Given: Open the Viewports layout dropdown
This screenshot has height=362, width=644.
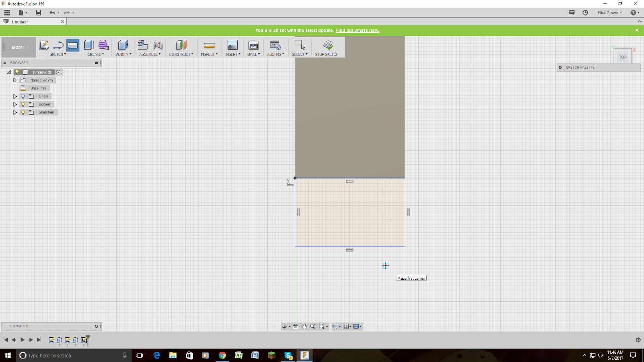Looking at the screenshot, I should pos(357,327).
